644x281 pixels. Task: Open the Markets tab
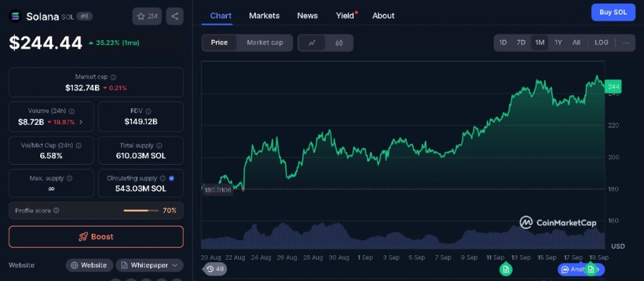(264, 16)
